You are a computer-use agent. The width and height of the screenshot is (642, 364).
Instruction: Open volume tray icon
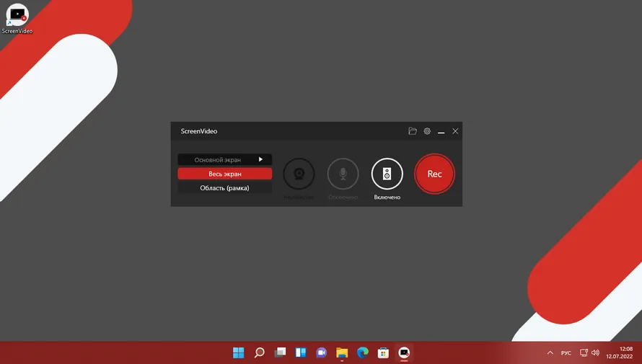tap(595, 352)
